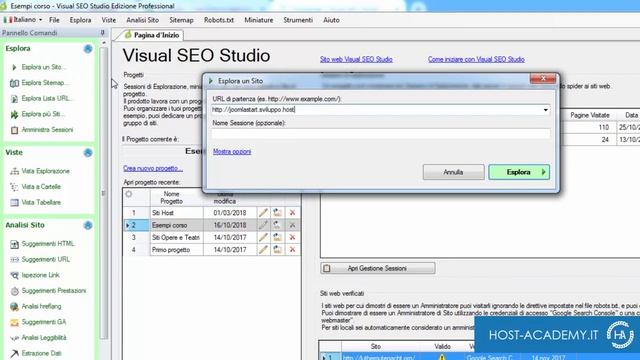Open folder icon for Siti Host project
The height and width of the screenshot is (360, 640).
click(278, 213)
